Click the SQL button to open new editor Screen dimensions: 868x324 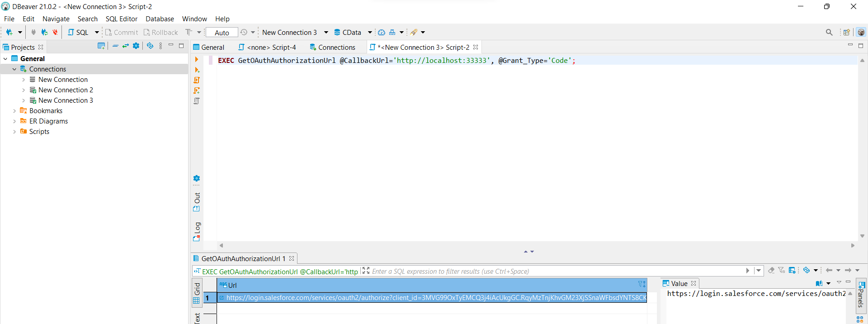(x=79, y=33)
